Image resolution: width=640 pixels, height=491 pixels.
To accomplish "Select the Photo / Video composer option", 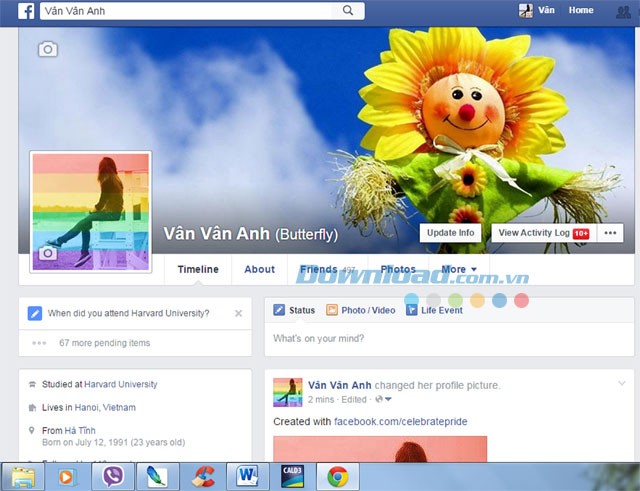I will click(x=360, y=310).
